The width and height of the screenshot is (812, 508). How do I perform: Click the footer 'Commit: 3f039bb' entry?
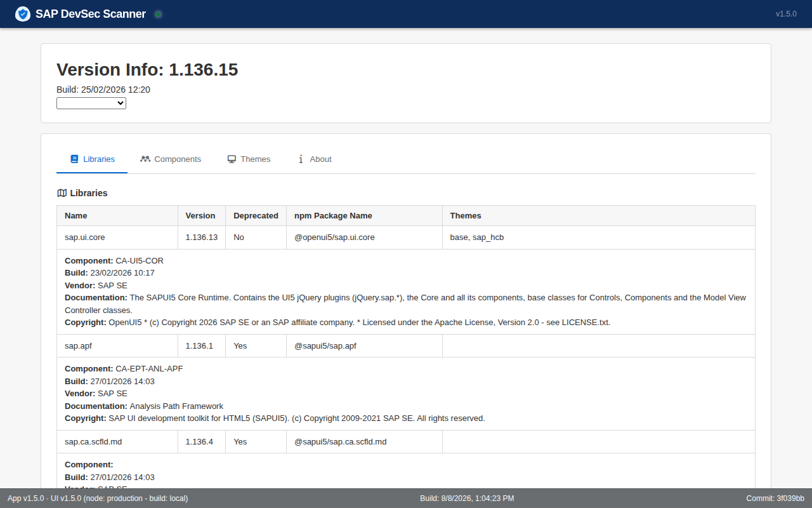pos(775,498)
